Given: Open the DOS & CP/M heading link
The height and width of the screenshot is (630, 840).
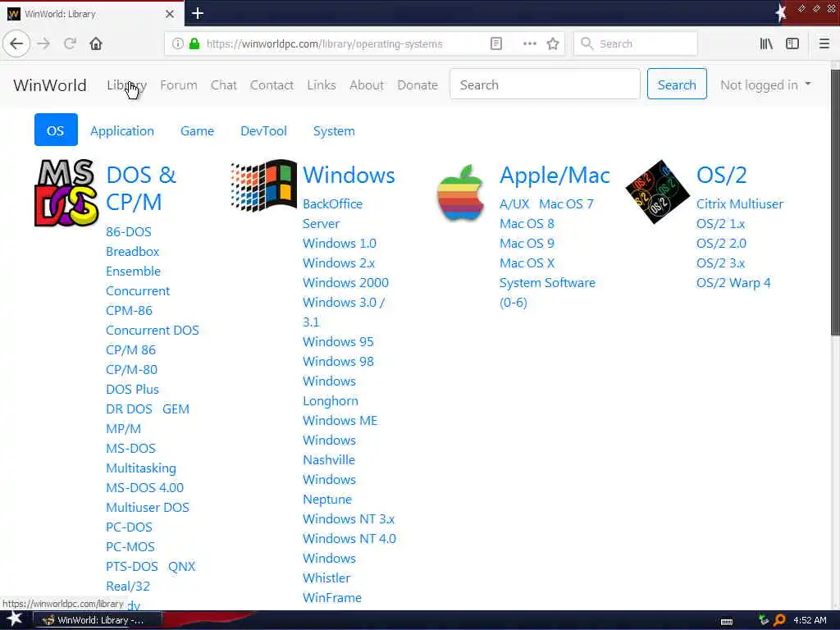Looking at the screenshot, I should [141, 189].
